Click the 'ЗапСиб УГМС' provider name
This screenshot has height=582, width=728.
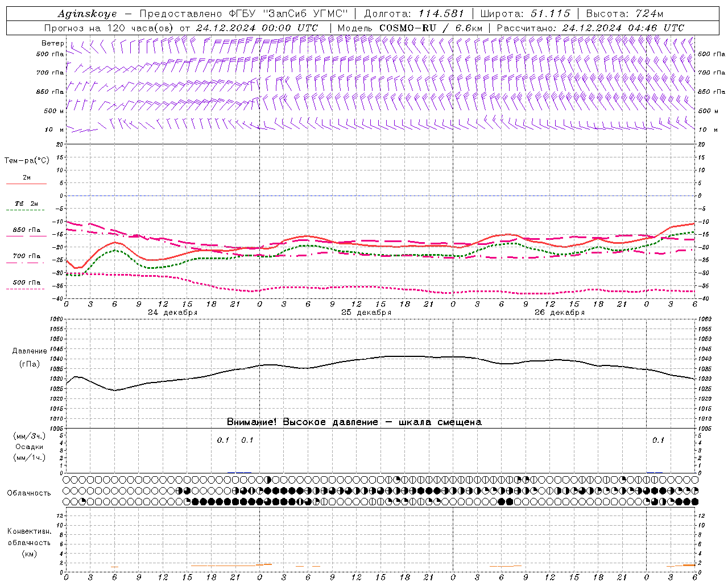(305, 14)
